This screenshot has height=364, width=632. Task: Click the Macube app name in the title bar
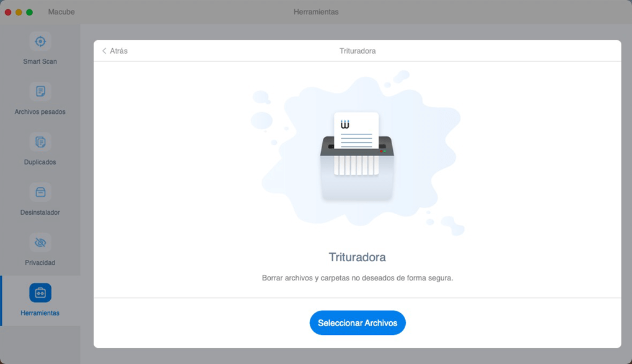coord(61,12)
